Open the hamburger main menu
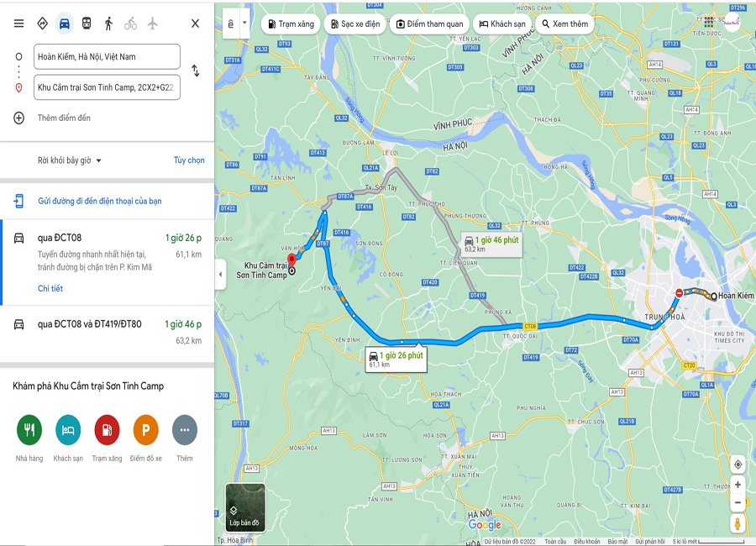Screen dimensions: 756x546 (x=18, y=24)
